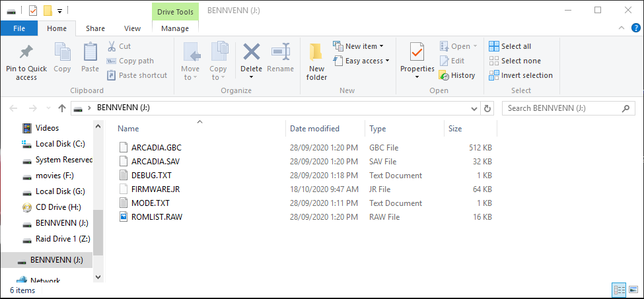Open the Recent locations dropdown arrow
Screen dimensions: 644x299
48,108
